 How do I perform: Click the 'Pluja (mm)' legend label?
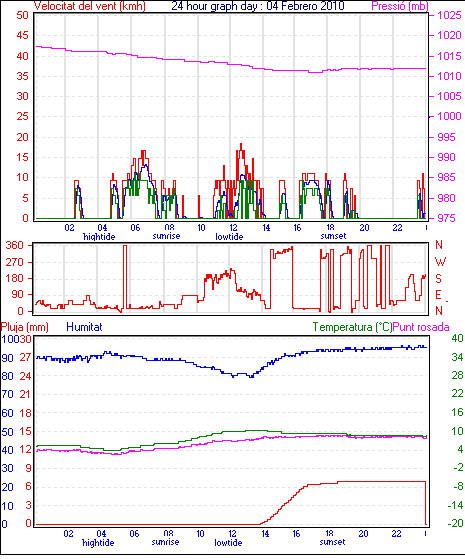point(25,327)
